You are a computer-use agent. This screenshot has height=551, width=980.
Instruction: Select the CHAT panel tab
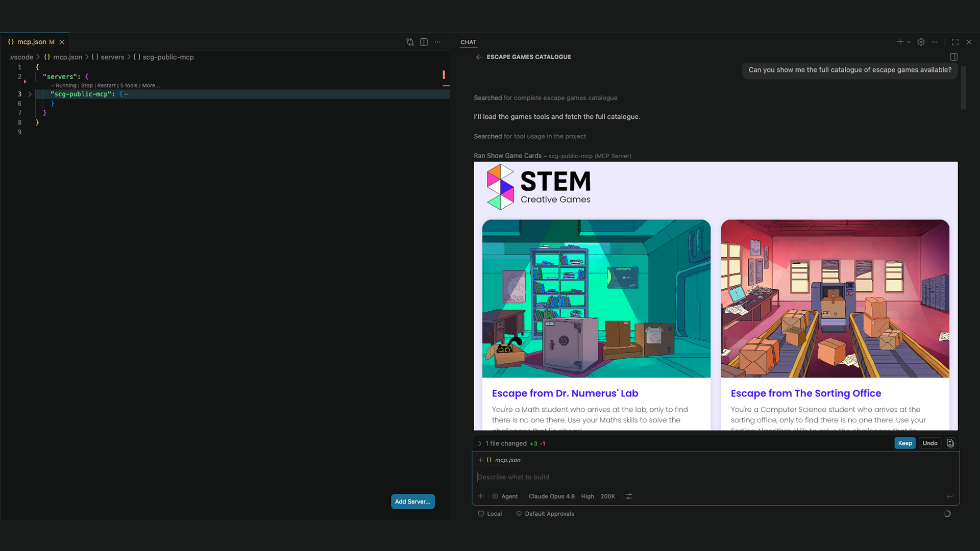coord(469,42)
